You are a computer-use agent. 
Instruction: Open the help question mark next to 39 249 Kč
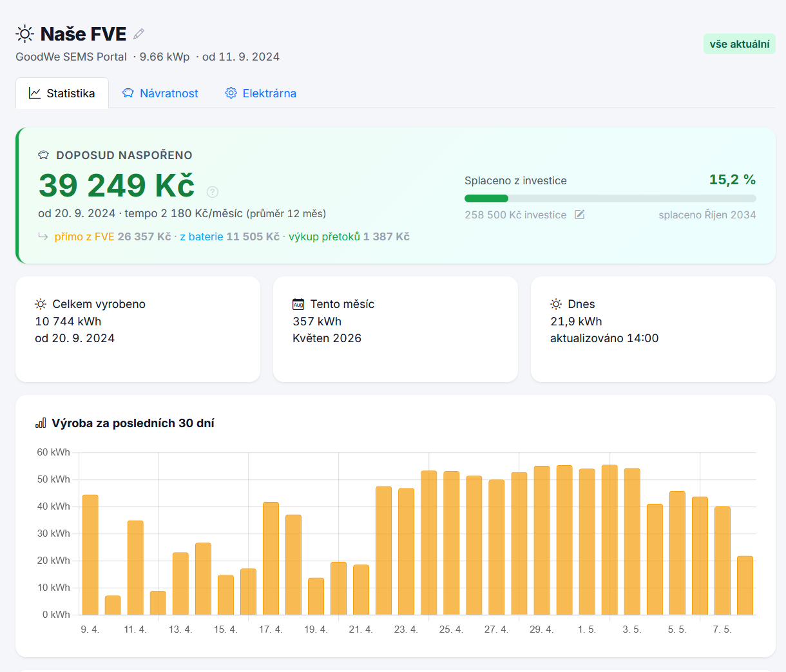pyautogui.click(x=213, y=191)
